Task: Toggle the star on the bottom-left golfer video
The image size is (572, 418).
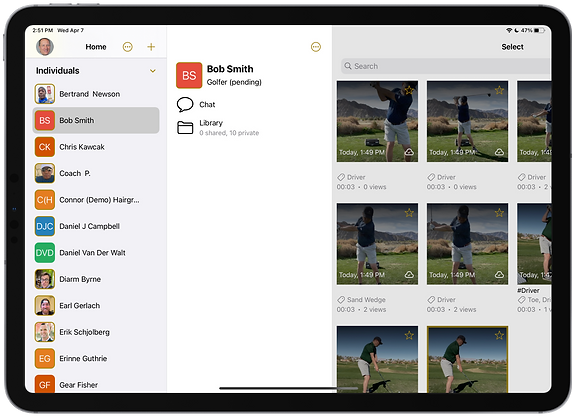Action: click(409, 335)
